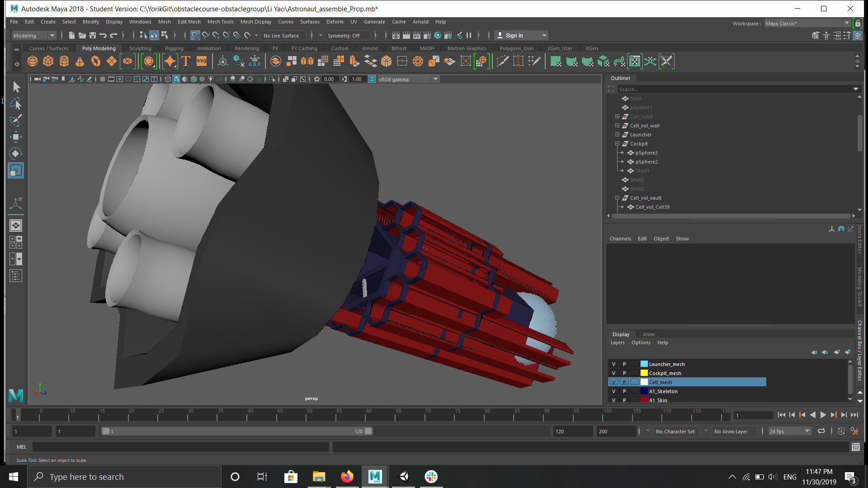Open the Modeling menu set dropdown
This screenshot has width=868, height=488.
coord(34,36)
